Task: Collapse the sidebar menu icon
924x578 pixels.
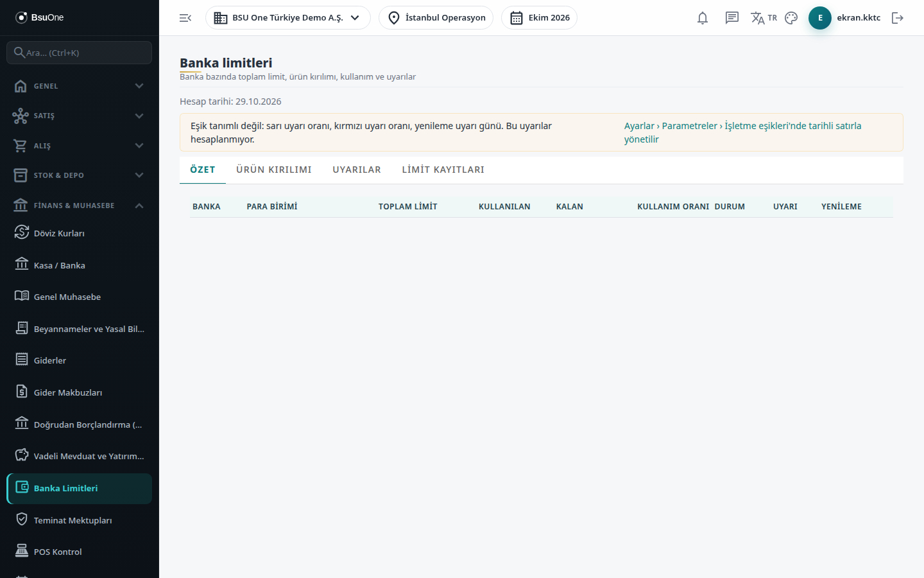Action: pyautogui.click(x=185, y=18)
